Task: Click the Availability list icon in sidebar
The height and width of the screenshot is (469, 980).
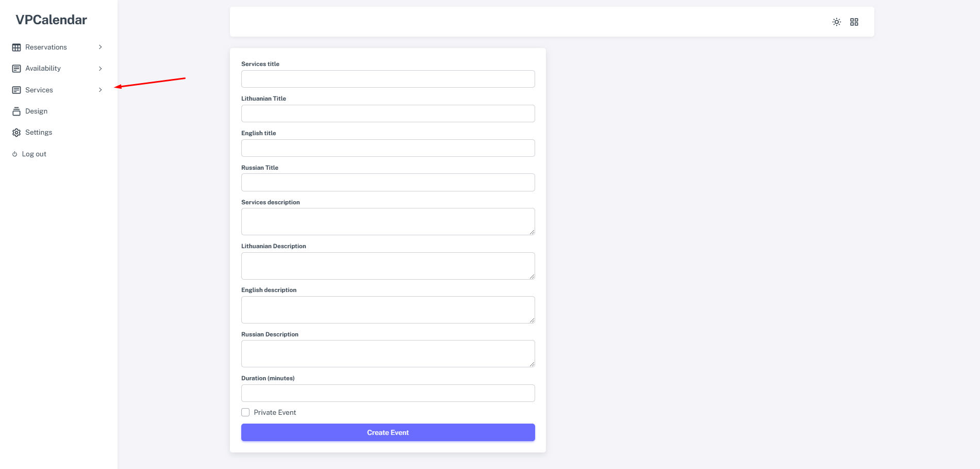Action: pos(16,69)
